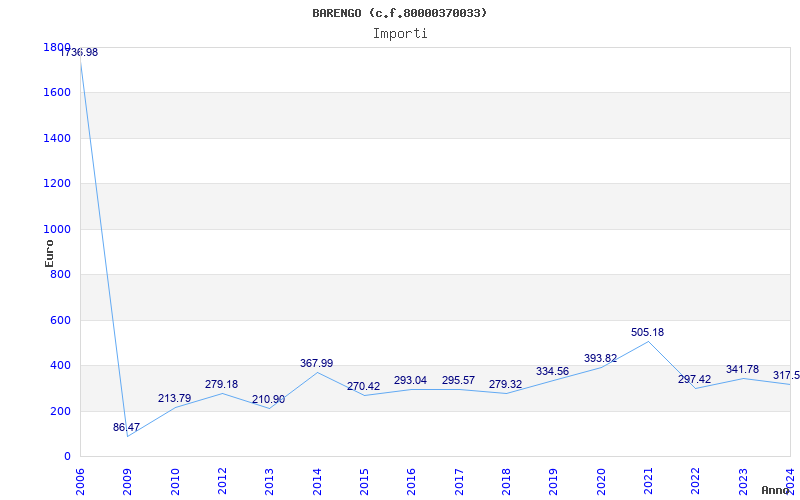Screen dimensions: 800x500
Task: Click the 400 y-axis tick label
Action: 60,365
